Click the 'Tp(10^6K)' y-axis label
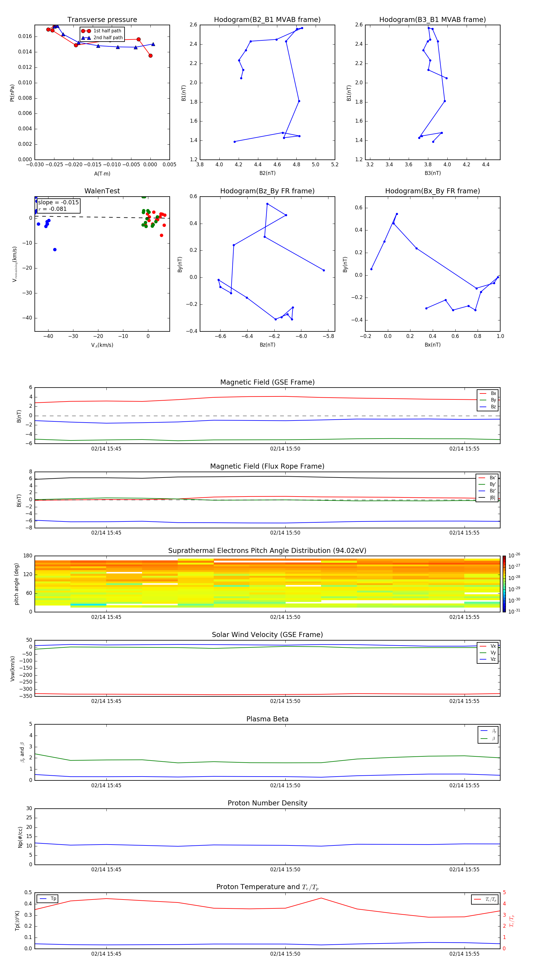 pyautogui.click(x=17, y=921)
